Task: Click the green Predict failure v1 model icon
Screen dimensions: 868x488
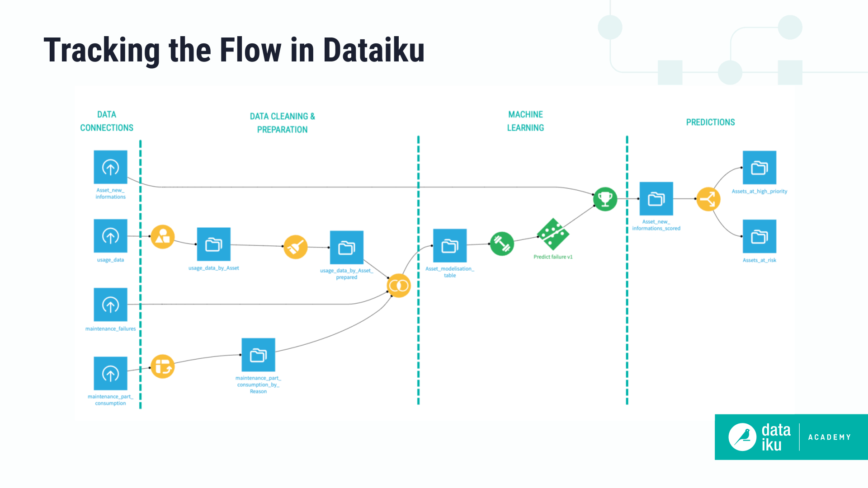Action: click(553, 234)
